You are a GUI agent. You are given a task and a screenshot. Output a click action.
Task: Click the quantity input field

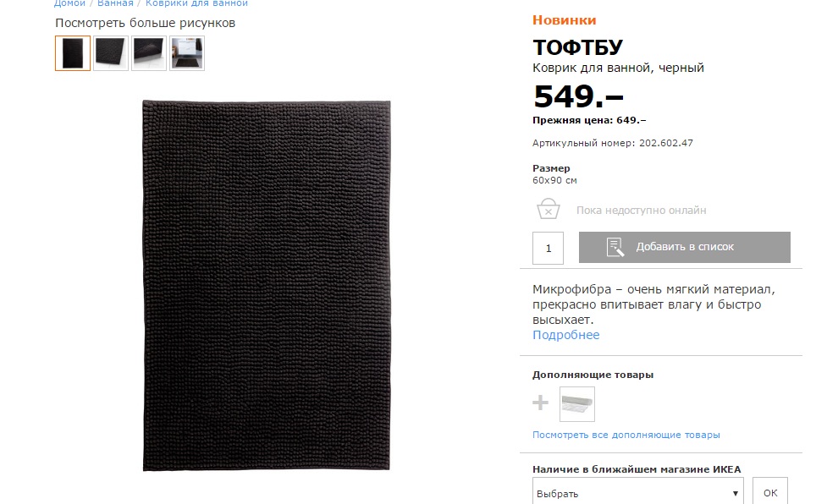pos(548,248)
